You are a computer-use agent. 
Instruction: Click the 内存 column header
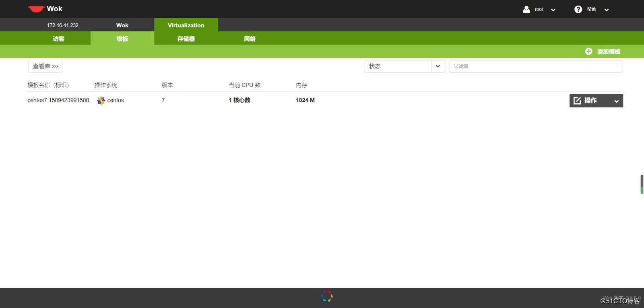tap(301, 85)
